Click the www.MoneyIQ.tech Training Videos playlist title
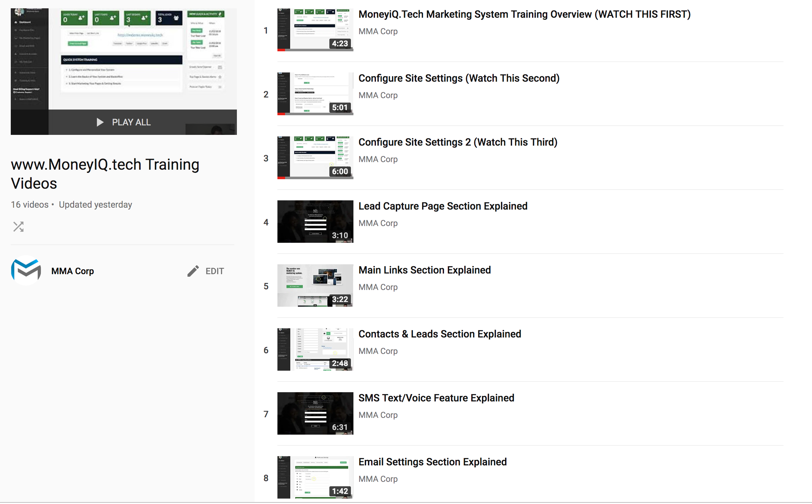Image resolution: width=812 pixels, height=504 pixels. tap(105, 174)
